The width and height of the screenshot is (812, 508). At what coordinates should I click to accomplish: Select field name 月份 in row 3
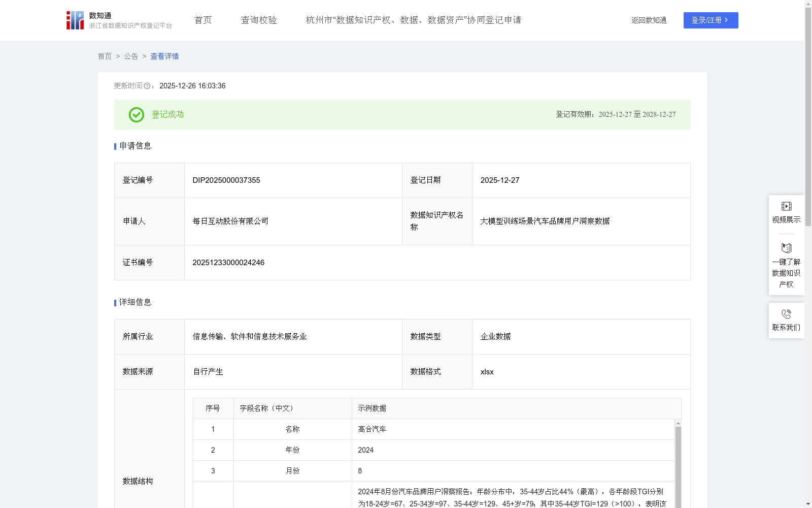293,471
